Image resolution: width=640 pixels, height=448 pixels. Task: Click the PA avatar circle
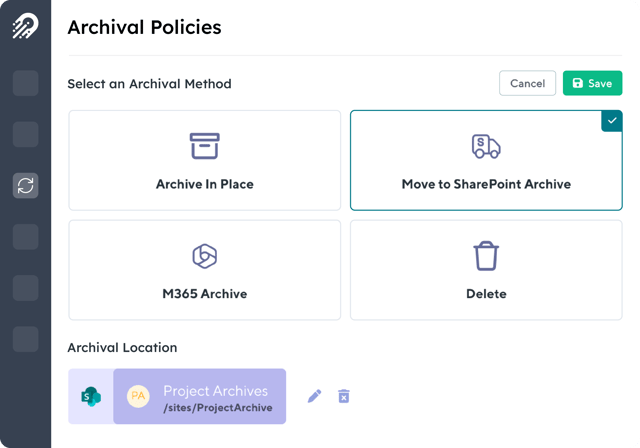click(x=138, y=396)
